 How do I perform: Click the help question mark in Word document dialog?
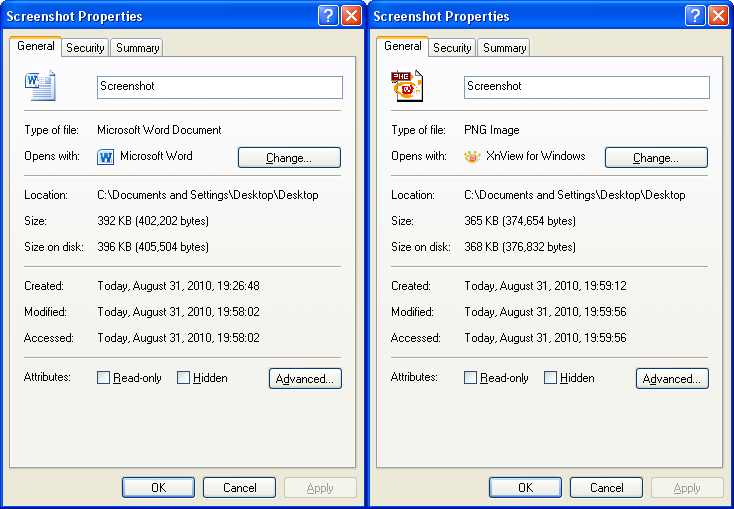point(328,16)
